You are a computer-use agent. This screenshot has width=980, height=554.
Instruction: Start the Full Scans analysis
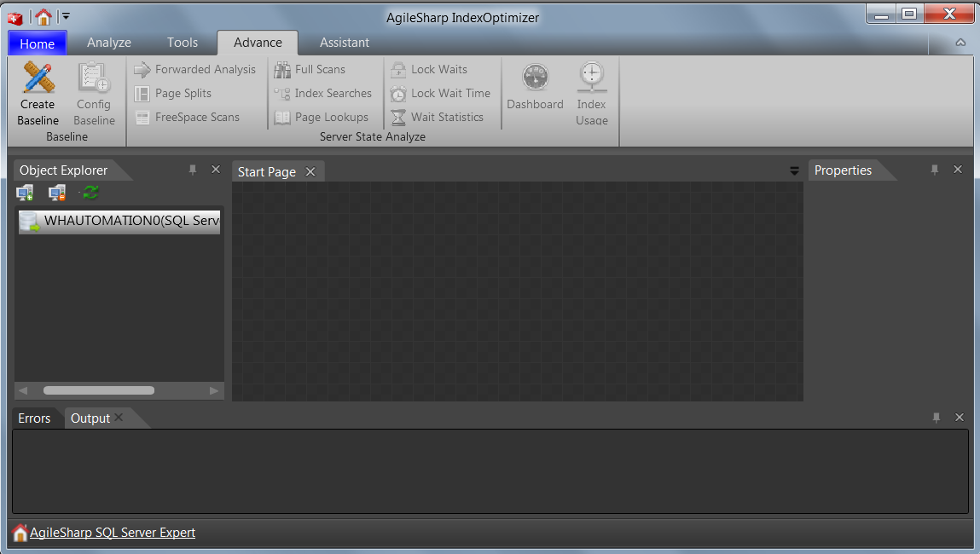310,69
